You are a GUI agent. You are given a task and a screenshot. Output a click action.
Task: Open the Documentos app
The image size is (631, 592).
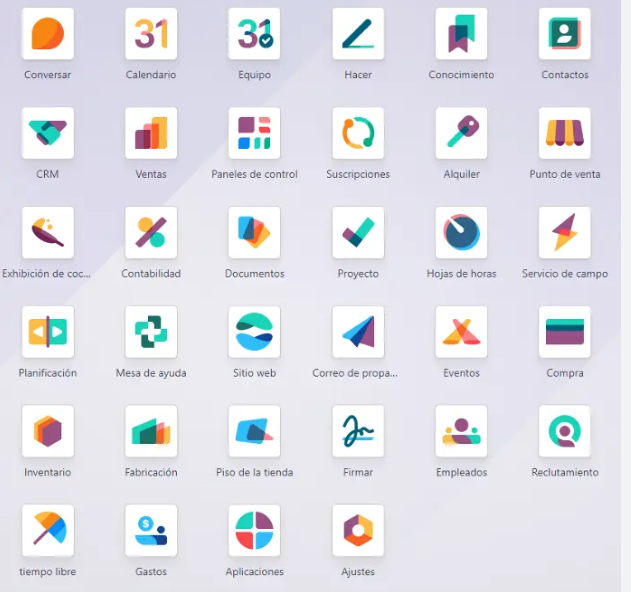point(254,232)
